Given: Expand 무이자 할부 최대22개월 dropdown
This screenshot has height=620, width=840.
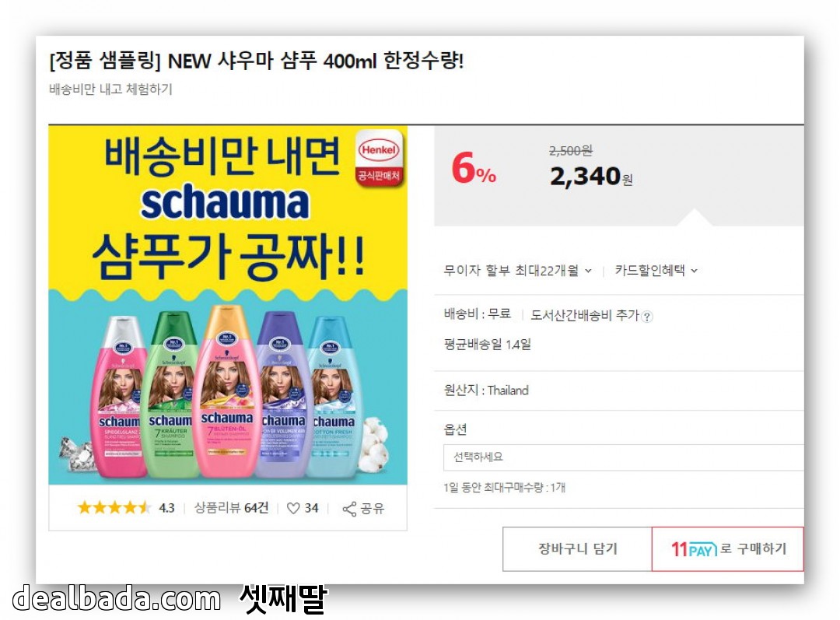Looking at the screenshot, I should (x=517, y=271).
